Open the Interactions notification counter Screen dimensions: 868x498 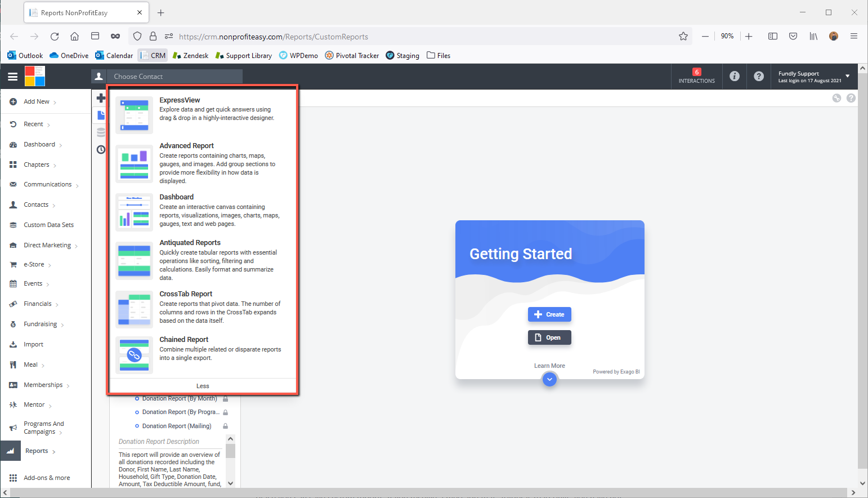click(x=696, y=76)
